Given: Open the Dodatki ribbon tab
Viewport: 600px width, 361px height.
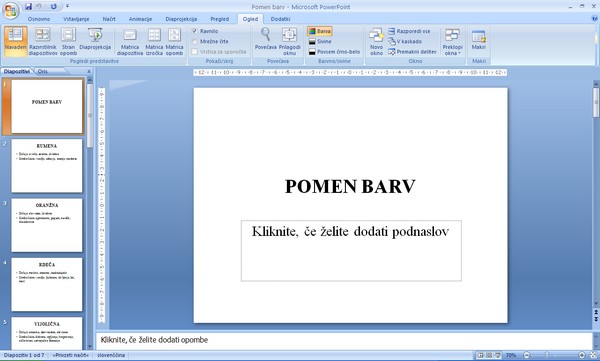Looking at the screenshot, I should tap(280, 19).
